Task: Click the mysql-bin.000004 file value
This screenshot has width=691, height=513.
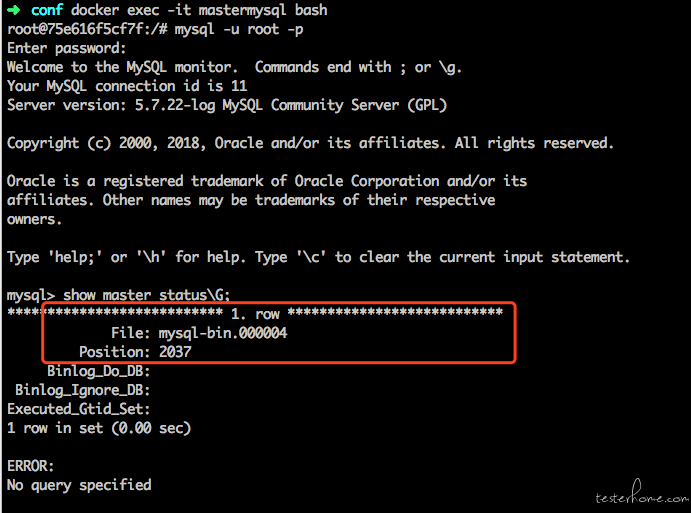Action: click(x=223, y=333)
